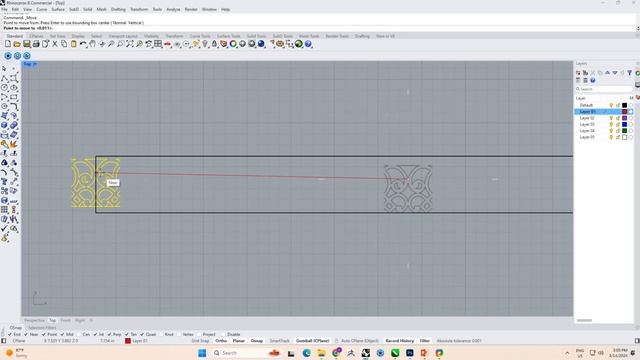Open Photoshop from the taskbar
The width and height of the screenshot is (640, 360).
pyautogui.click(x=409, y=353)
